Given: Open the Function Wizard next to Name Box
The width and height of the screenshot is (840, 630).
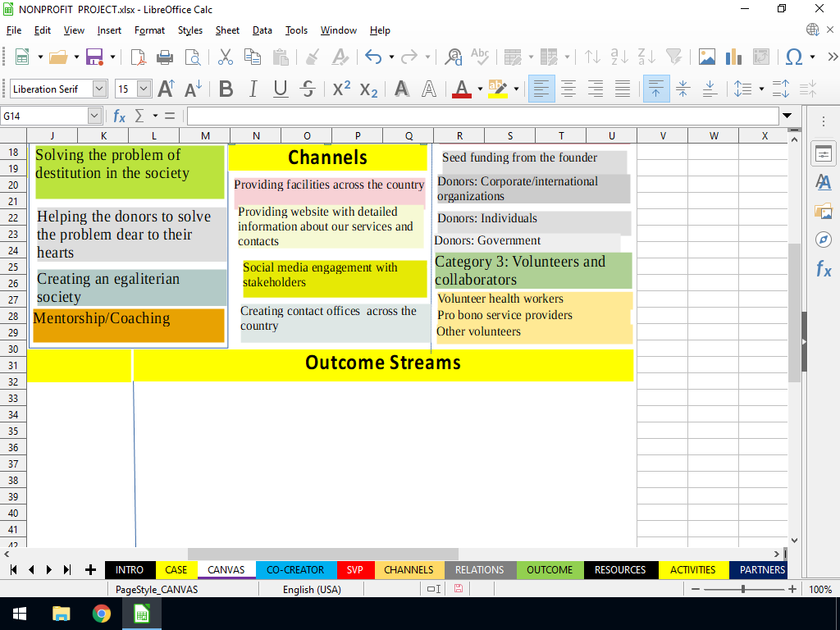Looking at the screenshot, I should click(x=119, y=116).
